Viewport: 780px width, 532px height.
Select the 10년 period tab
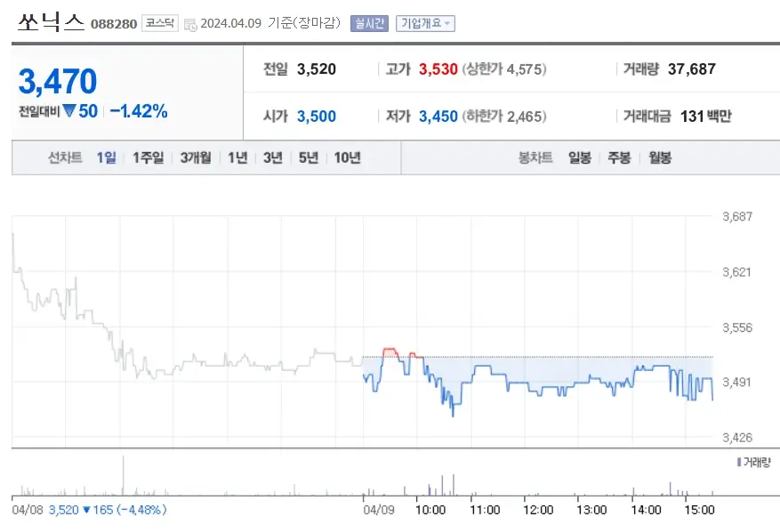(344, 157)
